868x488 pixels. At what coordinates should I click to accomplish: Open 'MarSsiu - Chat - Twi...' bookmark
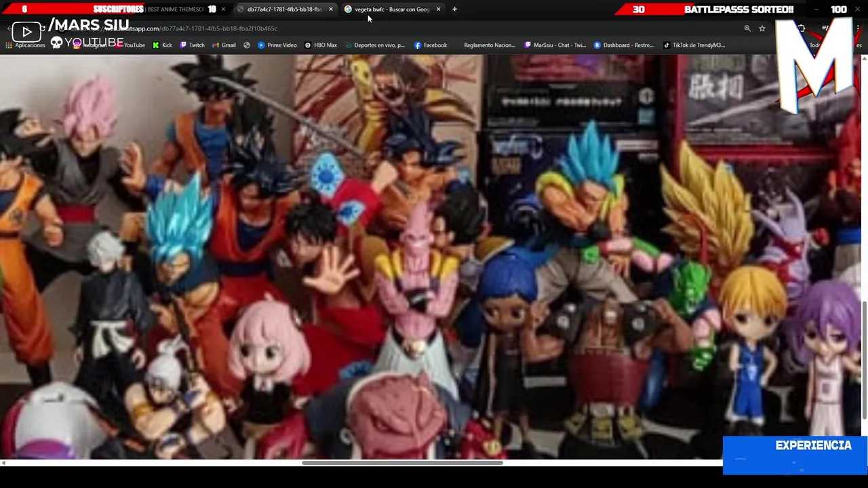[555, 45]
